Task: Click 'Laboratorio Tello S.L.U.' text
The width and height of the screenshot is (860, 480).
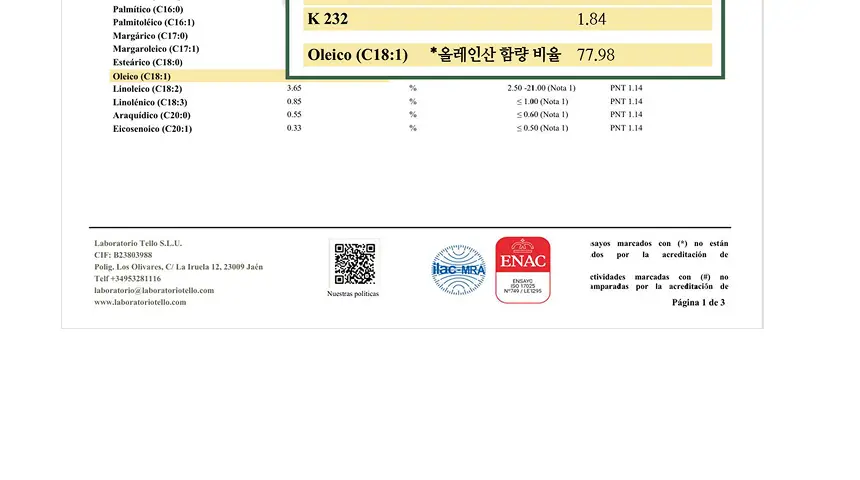Action: point(138,243)
